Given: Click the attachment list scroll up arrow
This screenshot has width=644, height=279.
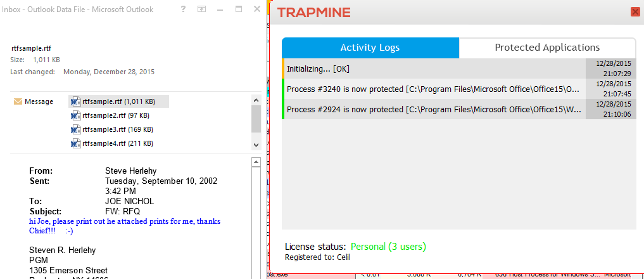Looking at the screenshot, I should 256,100.
